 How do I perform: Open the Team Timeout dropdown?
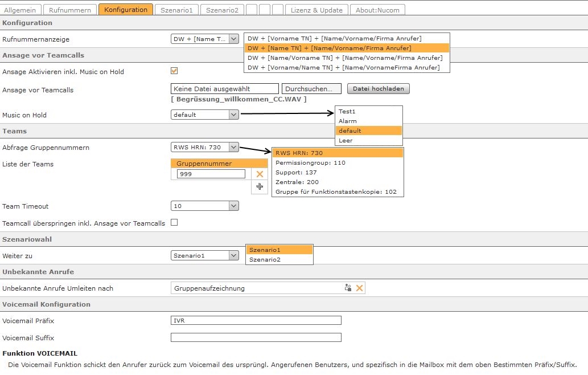tap(205, 206)
